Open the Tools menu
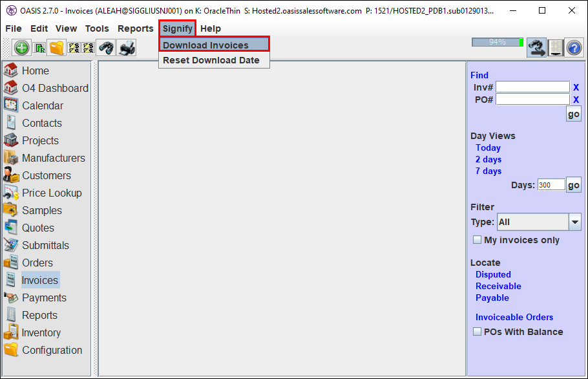This screenshot has width=588, height=379. 97,28
